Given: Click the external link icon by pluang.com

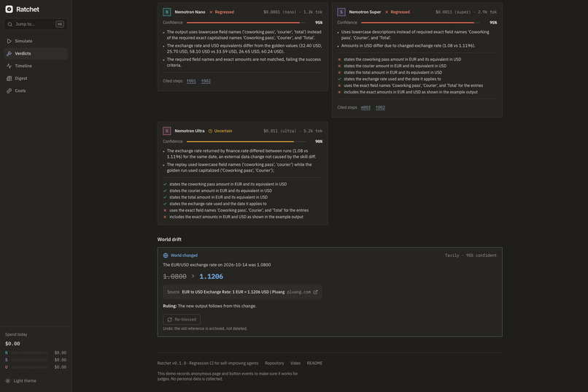Looking at the screenshot, I should coord(315,292).
